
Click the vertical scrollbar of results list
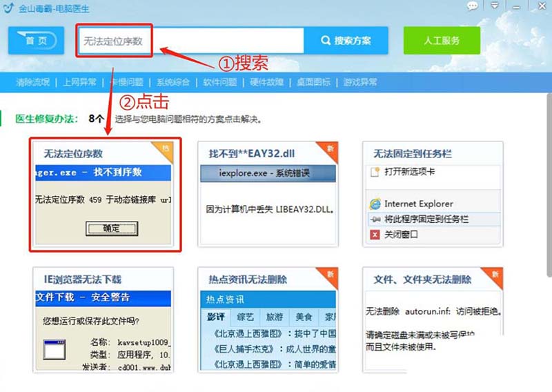[549, 185]
